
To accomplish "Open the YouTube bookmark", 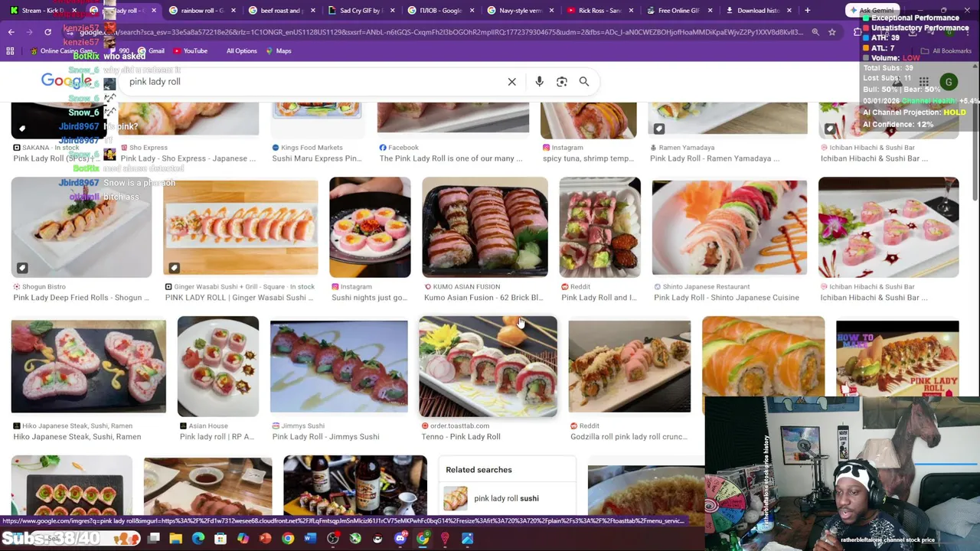I will (x=190, y=51).
